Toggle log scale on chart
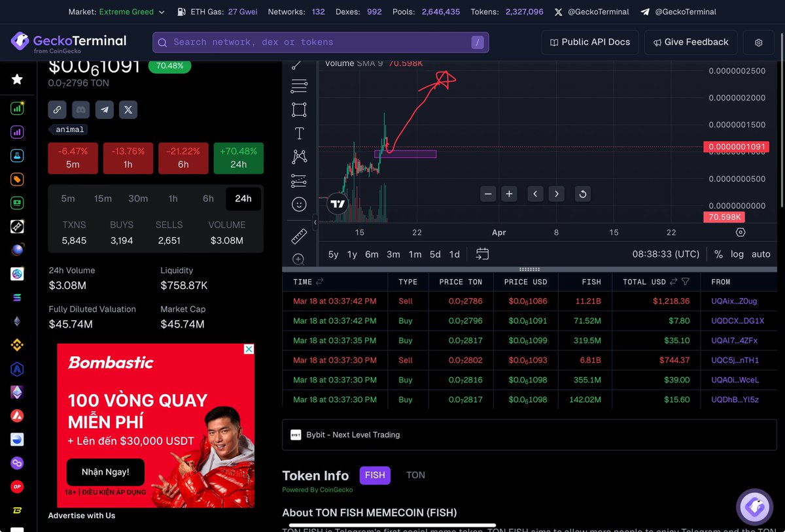785x532 pixels. point(737,254)
